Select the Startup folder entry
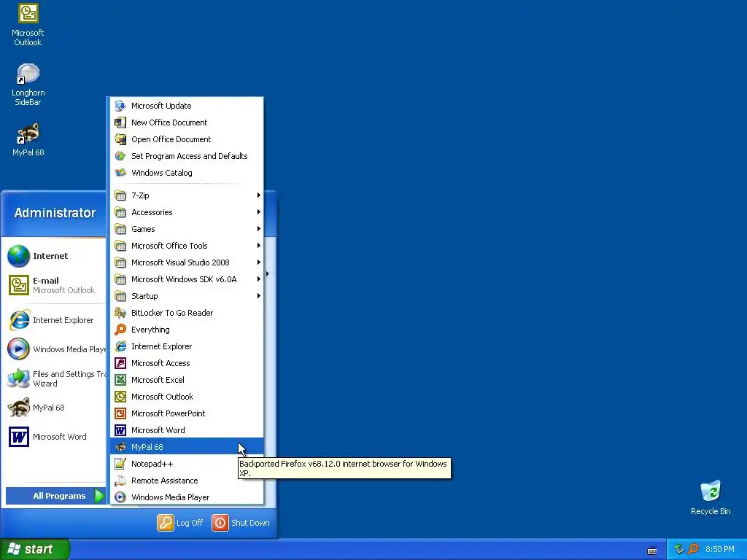747x560 pixels. pyautogui.click(x=187, y=296)
